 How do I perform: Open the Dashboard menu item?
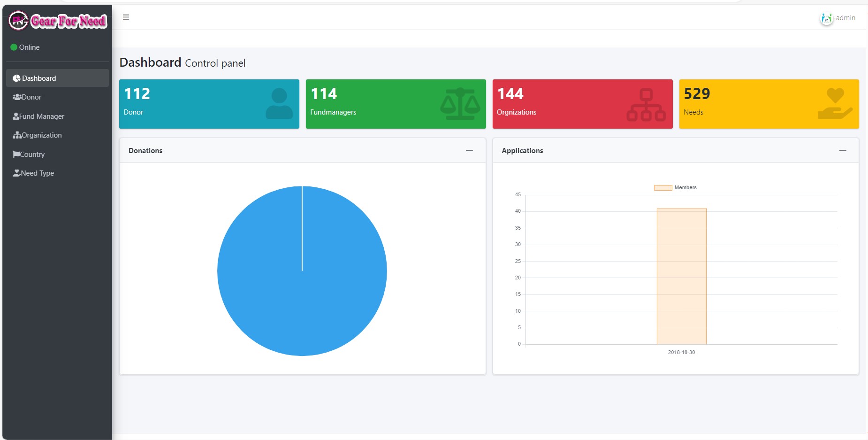tap(57, 78)
